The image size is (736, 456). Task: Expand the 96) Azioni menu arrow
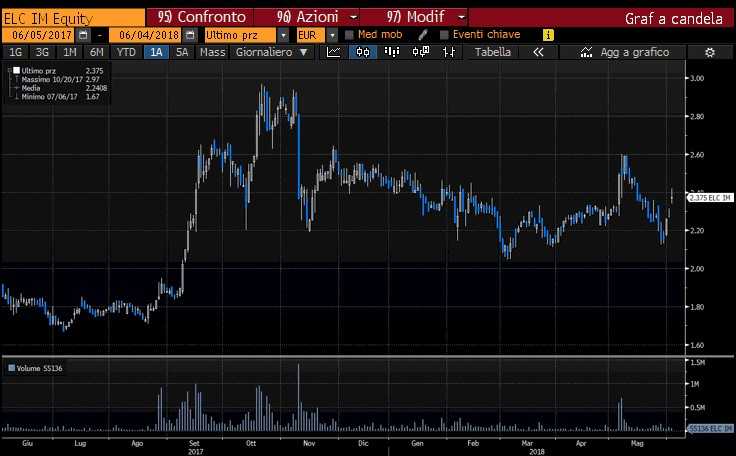click(x=354, y=17)
